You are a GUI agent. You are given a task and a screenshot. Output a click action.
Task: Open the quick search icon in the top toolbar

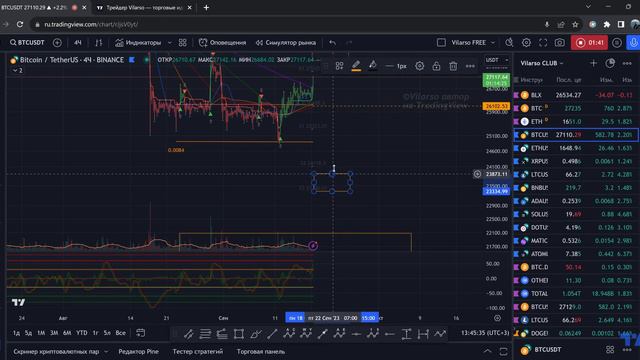(x=509, y=42)
